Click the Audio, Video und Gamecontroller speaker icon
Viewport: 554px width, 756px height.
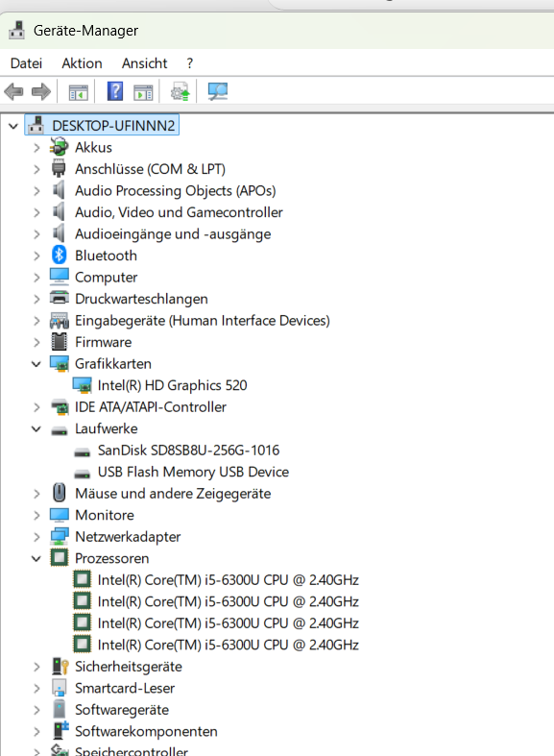click(x=59, y=212)
